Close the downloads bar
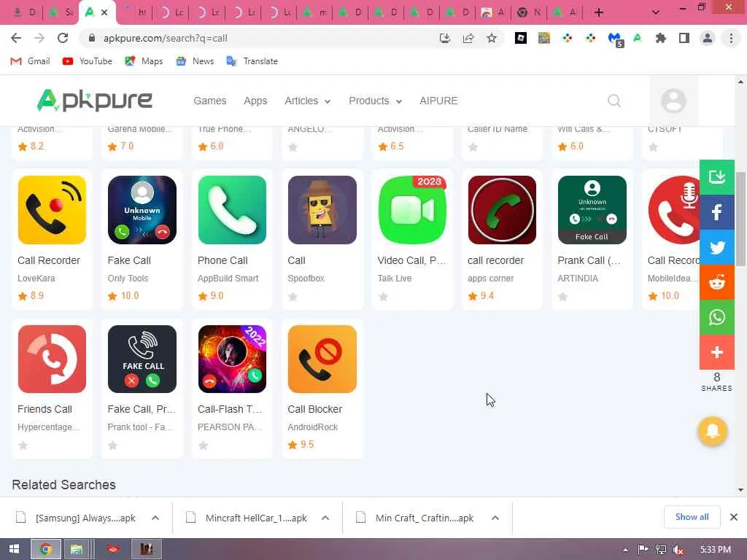 734,517
